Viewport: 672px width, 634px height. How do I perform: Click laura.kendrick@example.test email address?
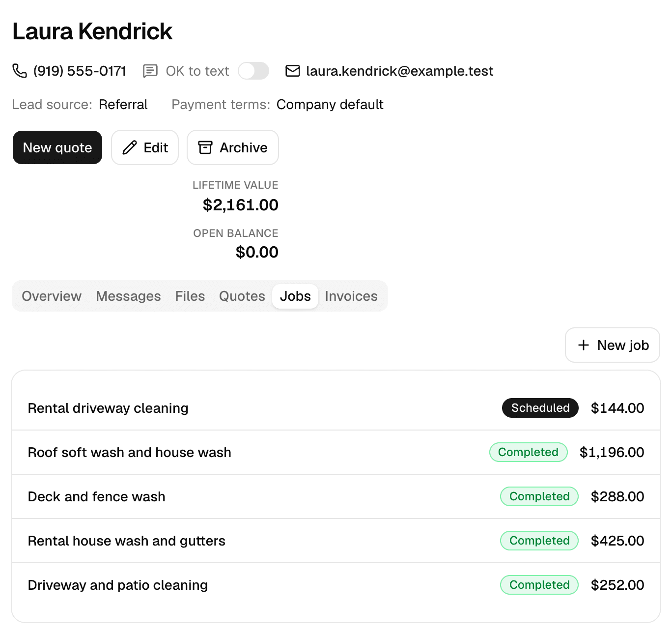(399, 71)
